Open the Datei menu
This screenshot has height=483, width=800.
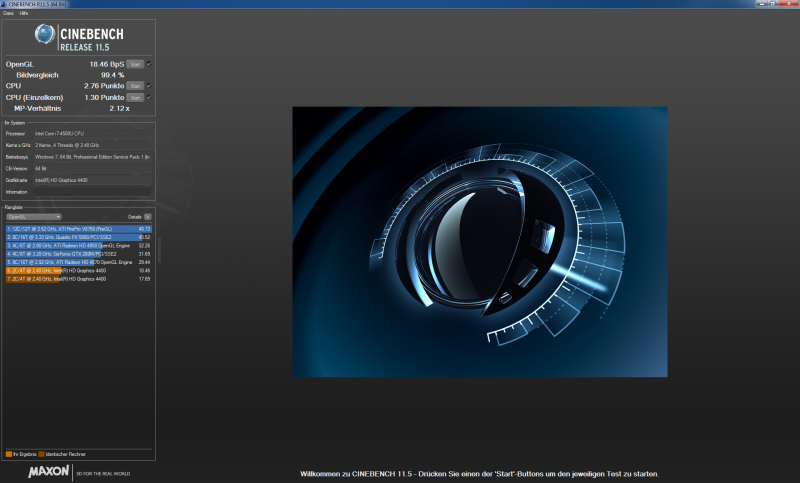(8, 13)
